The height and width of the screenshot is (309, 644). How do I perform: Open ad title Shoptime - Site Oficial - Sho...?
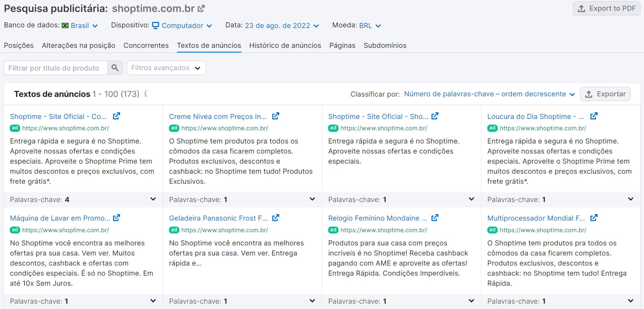378,116
